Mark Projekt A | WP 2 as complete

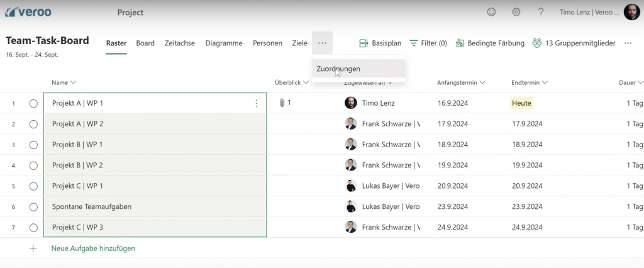(33, 124)
